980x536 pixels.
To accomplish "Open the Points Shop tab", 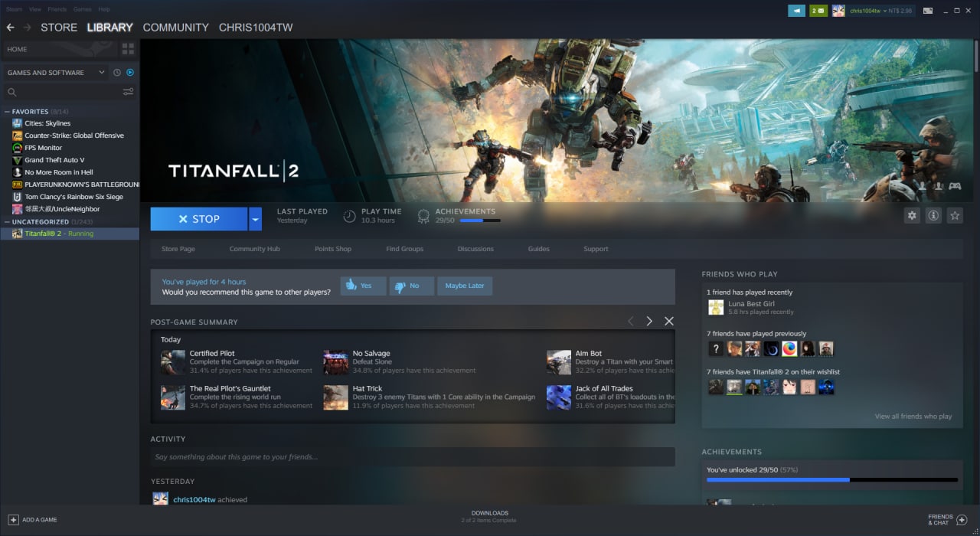I will pyautogui.click(x=333, y=249).
